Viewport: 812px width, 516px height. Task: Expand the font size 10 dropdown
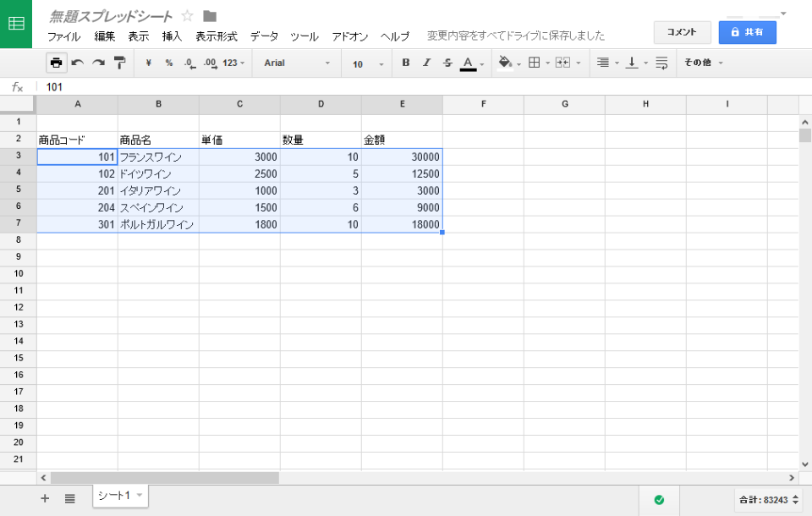[x=368, y=63]
